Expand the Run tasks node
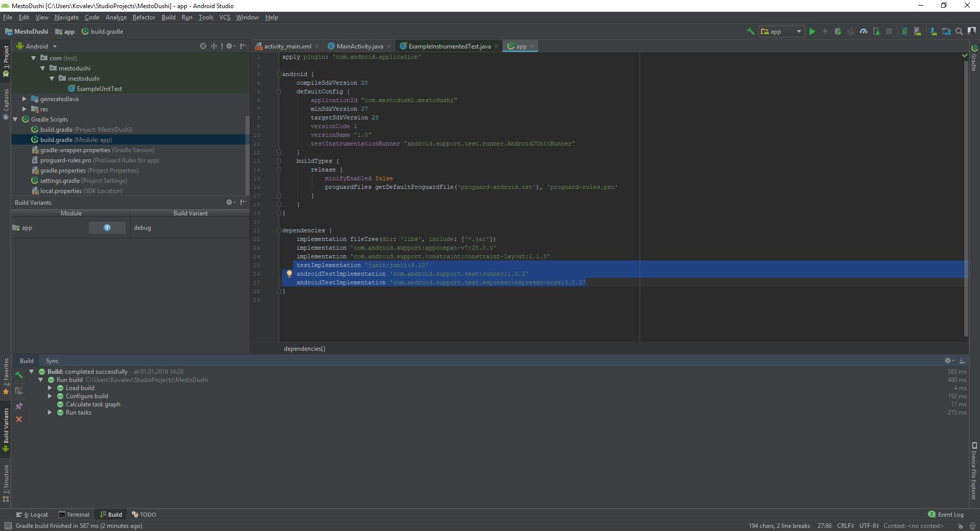 click(50, 413)
